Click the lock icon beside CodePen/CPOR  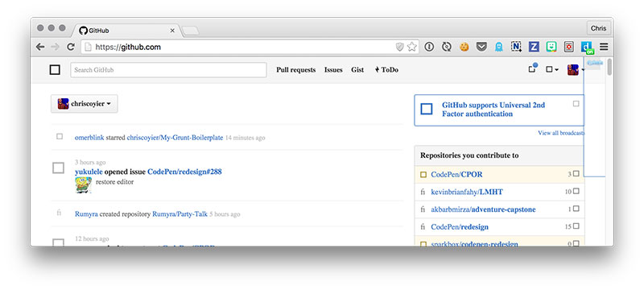pos(423,175)
